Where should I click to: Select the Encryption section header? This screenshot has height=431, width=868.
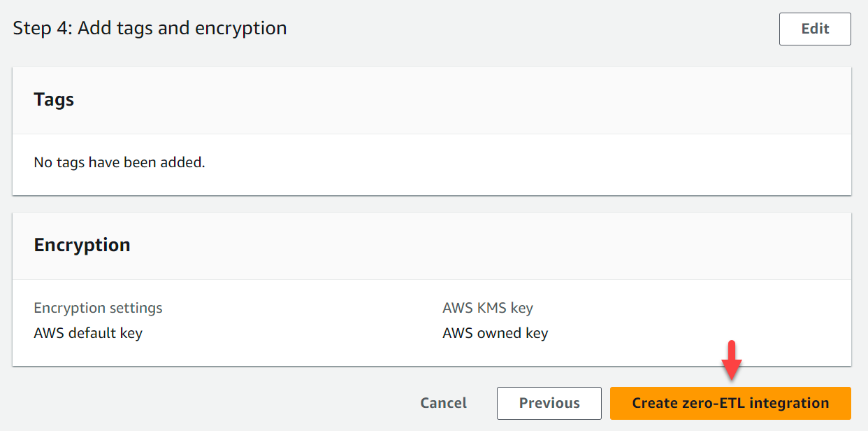coord(82,245)
